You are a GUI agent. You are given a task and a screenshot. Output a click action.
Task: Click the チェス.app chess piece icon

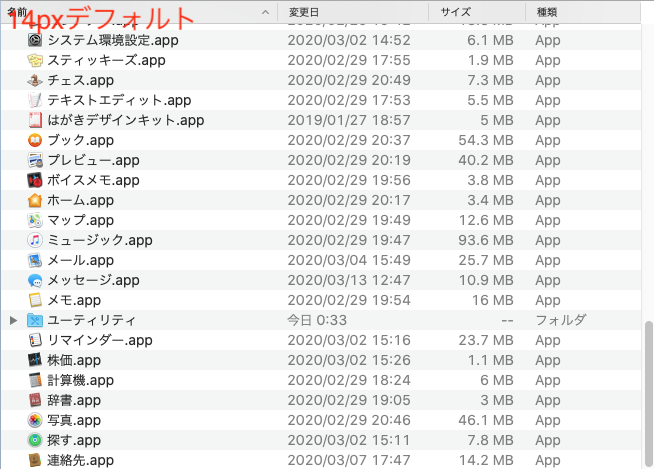pos(35,80)
